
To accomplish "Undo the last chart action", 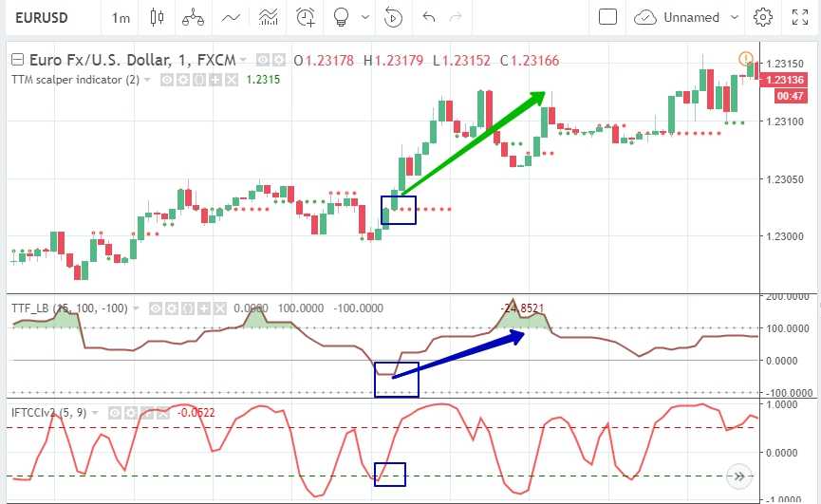I will point(428,17).
